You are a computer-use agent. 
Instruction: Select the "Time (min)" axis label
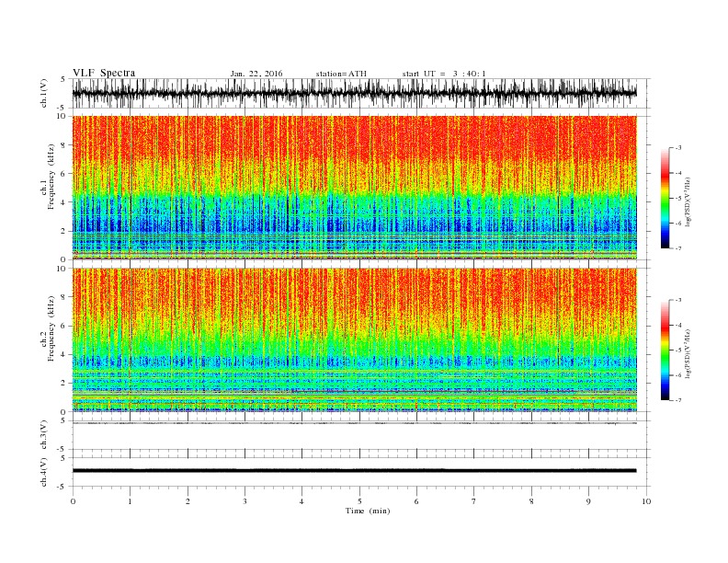click(x=368, y=511)
